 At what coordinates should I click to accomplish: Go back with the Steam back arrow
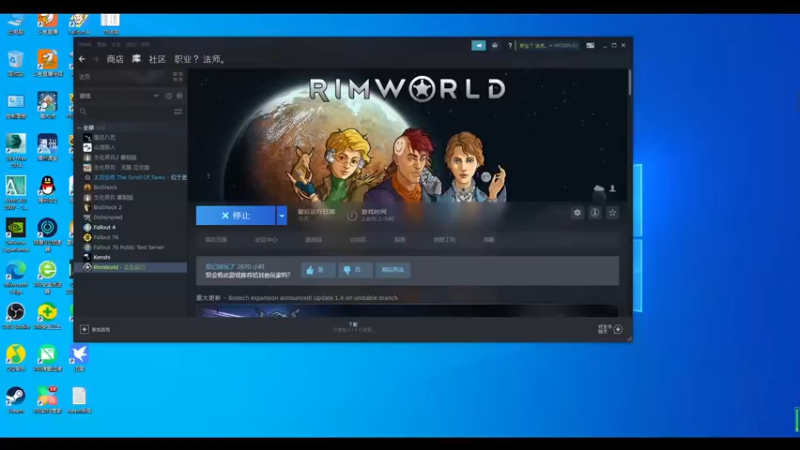[82, 59]
